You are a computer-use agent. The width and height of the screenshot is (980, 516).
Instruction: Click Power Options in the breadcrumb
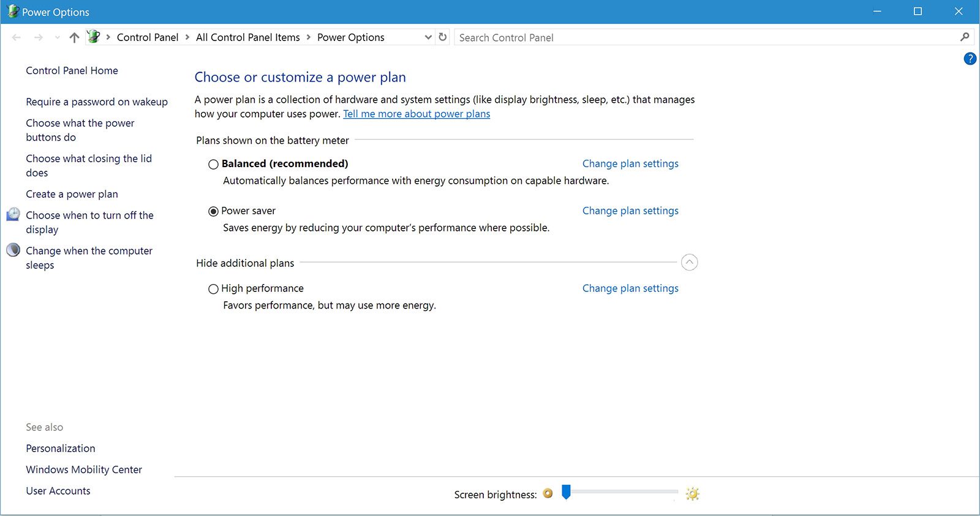click(351, 37)
